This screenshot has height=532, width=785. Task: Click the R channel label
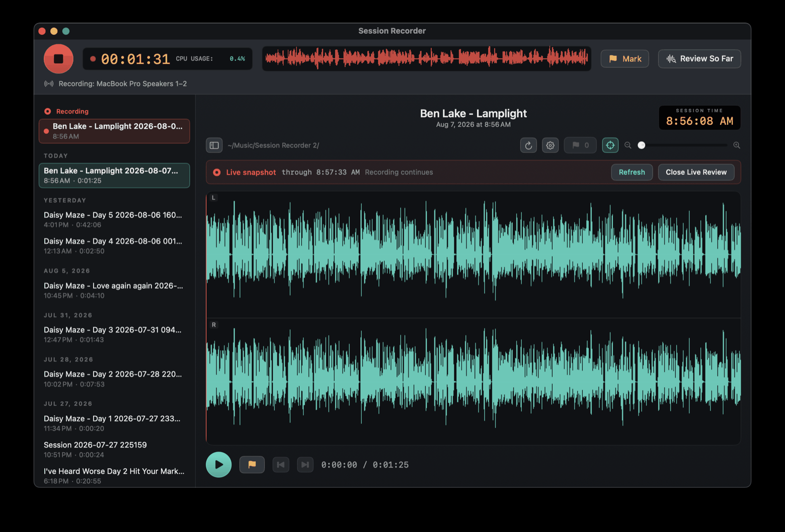214,325
